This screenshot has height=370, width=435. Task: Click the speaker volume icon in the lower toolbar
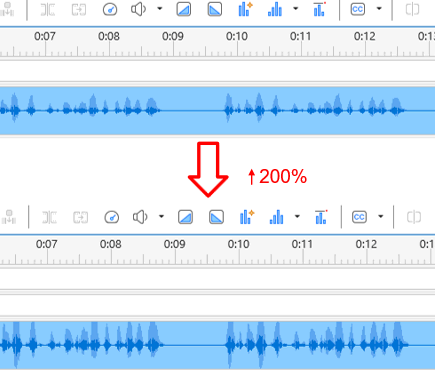click(x=140, y=217)
